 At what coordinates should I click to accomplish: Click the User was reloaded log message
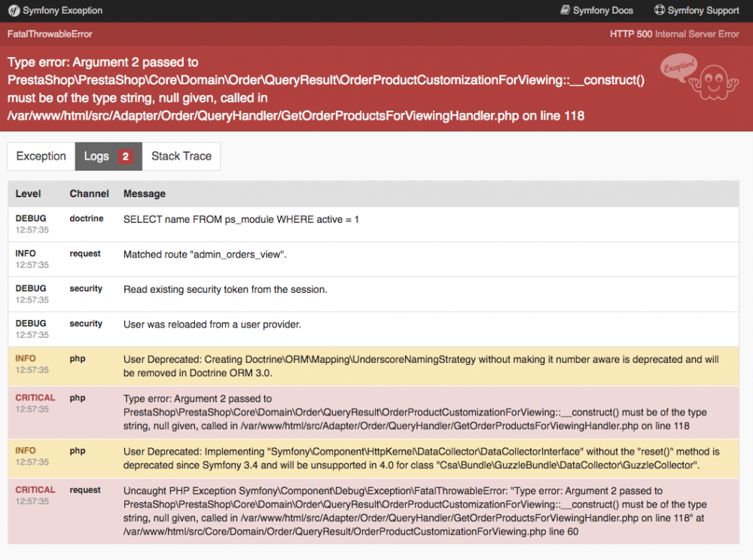[212, 325]
